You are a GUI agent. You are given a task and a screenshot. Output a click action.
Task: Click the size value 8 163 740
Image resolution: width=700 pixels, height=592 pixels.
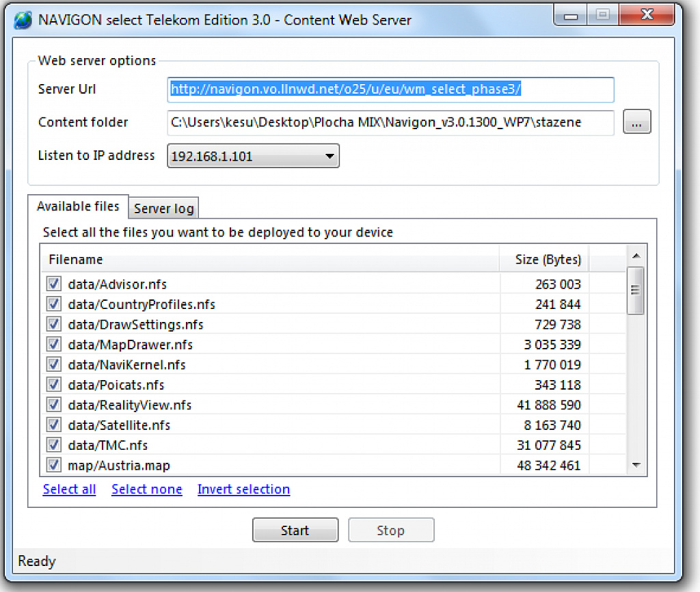(552, 425)
